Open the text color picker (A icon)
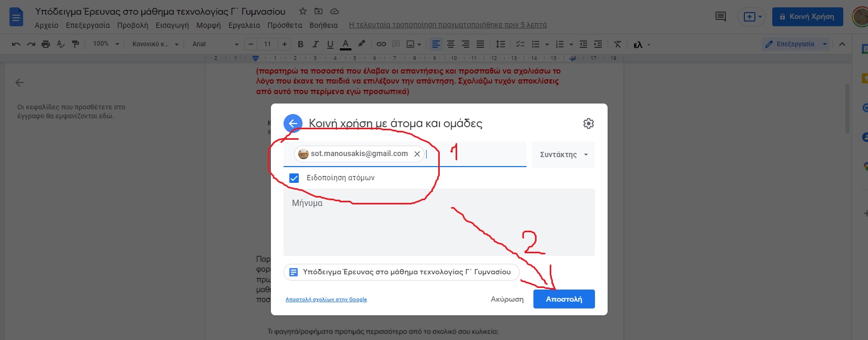This screenshot has width=868, height=340. 345,44
